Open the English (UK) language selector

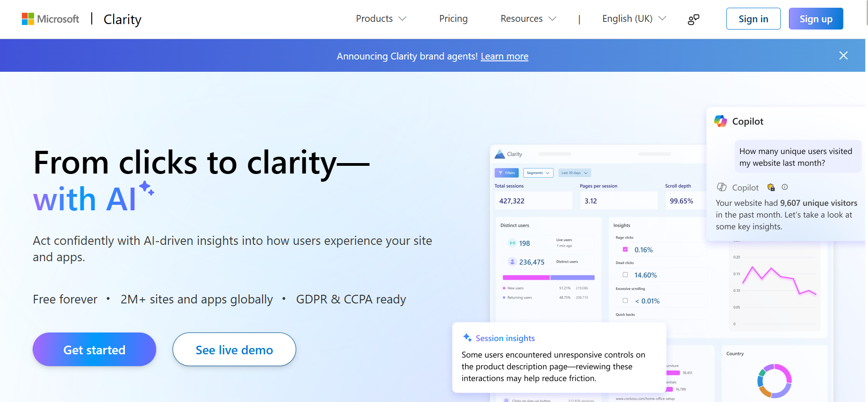point(634,19)
